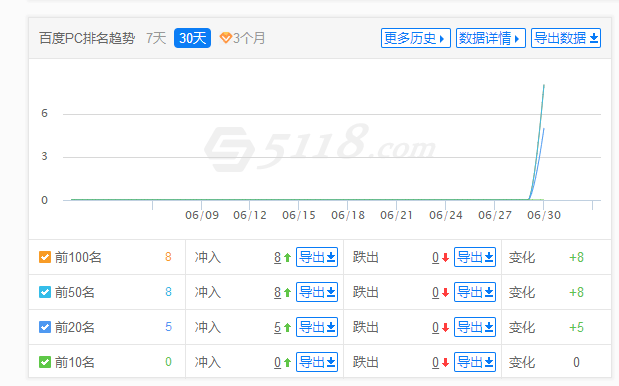This screenshot has width=619, height=386.
Task: Click the 冲入 count 0 link in 前10名 row
Action: click(278, 362)
